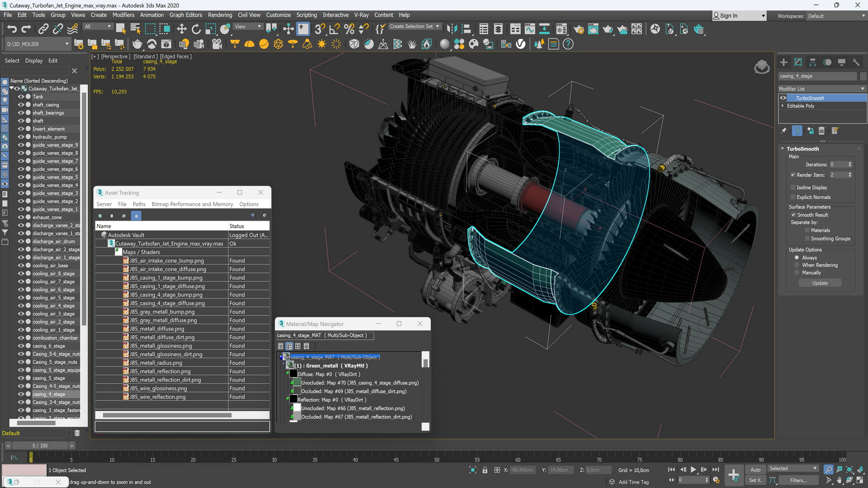This screenshot has width=868, height=488.
Task: Click casing_4_stage object color swatch
Action: [x=863, y=76]
